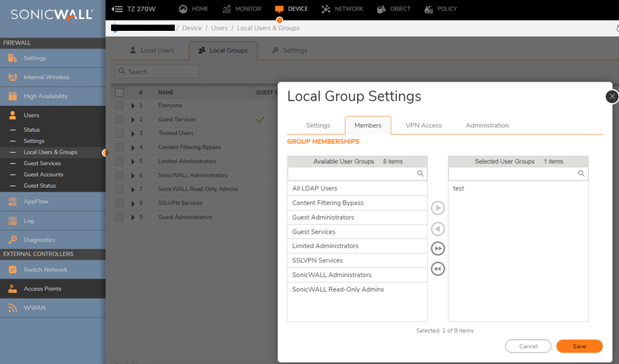Click the search icon in Available User Groups
This screenshot has width=619, height=364.
[x=420, y=174]
